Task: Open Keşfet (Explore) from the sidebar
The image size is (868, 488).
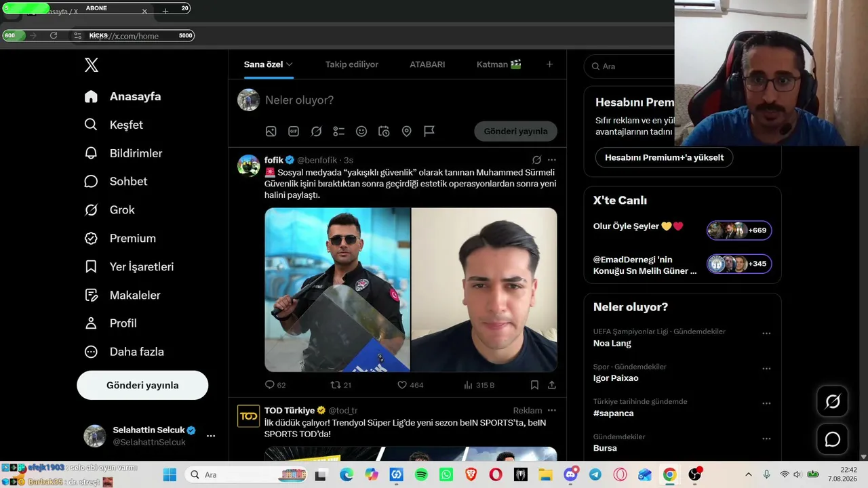Action: point(113,125)
